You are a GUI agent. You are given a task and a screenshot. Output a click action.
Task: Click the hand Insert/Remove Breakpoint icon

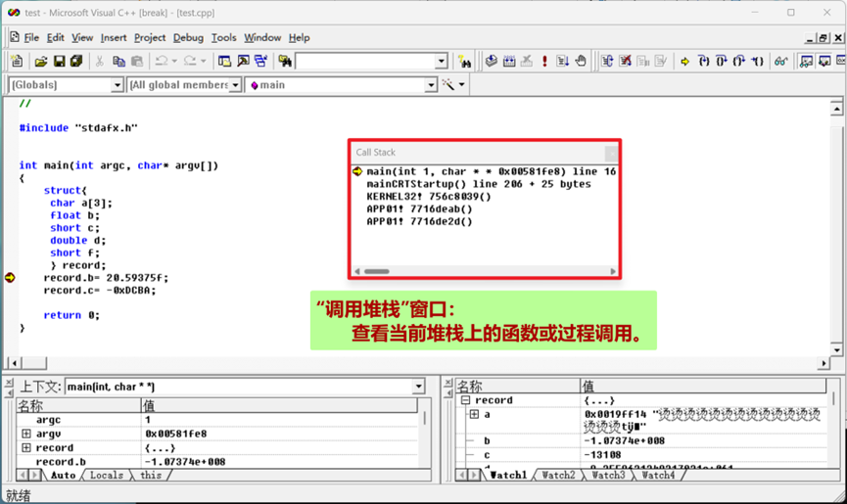coord(581,61)
